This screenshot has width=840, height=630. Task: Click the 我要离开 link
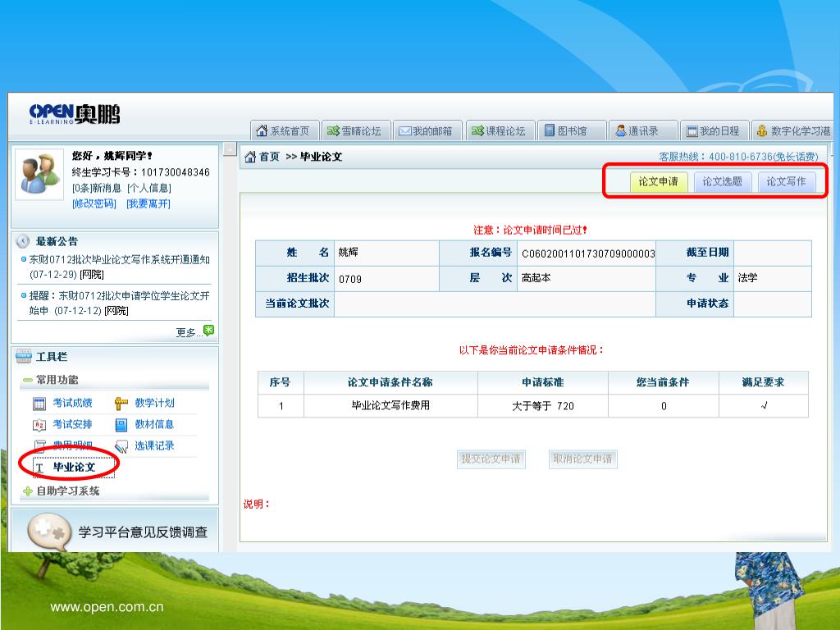click(148, 203)
